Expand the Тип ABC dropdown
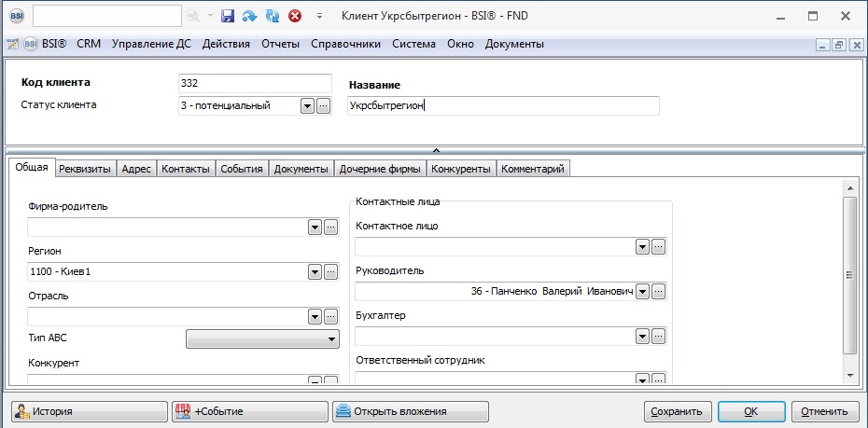The width and height of the screenshot is (868, 428). 331,340
